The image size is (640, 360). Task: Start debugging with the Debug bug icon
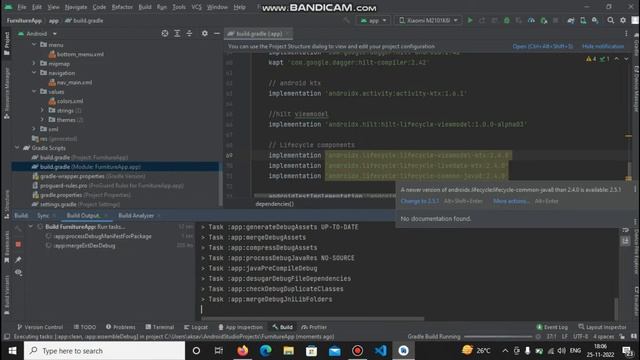click(x=507, y=20)
